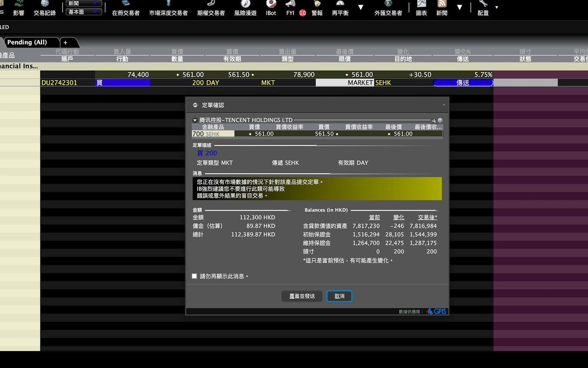Open 再平衡 rebalance tool
The image size is (588, 368).
point(340,8)
